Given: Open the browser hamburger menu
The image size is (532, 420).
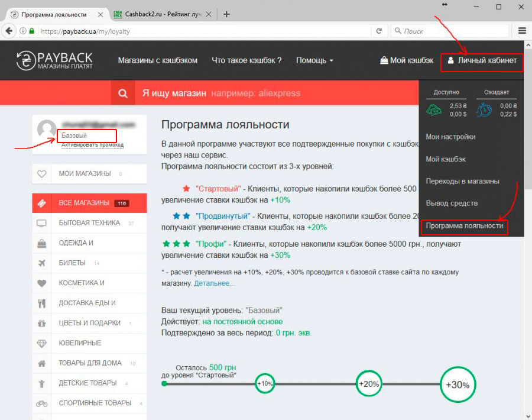Looking at the screenshot, I should [522, 31].
